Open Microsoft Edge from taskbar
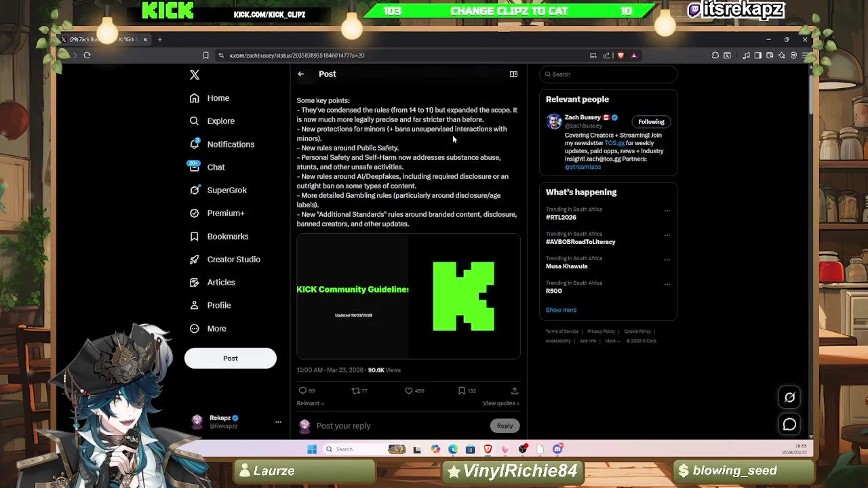Viewport: 868px width, 488px height. pos(453,449)
